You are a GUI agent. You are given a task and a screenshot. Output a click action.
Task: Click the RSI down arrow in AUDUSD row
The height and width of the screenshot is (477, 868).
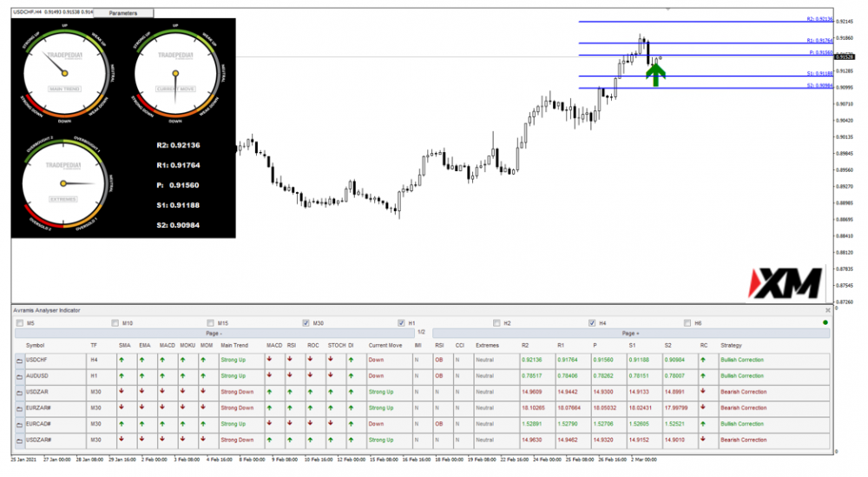(290, 375)
